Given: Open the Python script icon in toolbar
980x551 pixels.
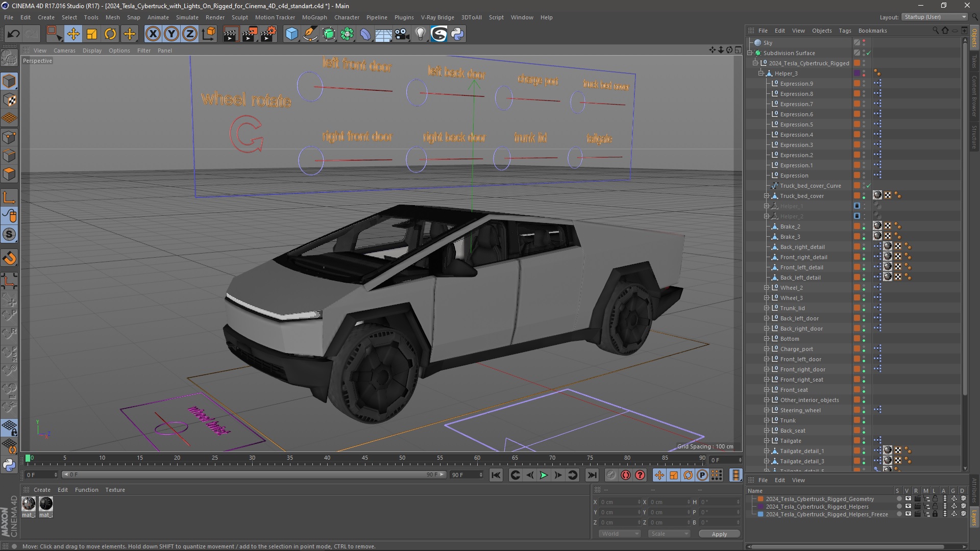Looking at the screenshot, I should (x=457, y=34).
